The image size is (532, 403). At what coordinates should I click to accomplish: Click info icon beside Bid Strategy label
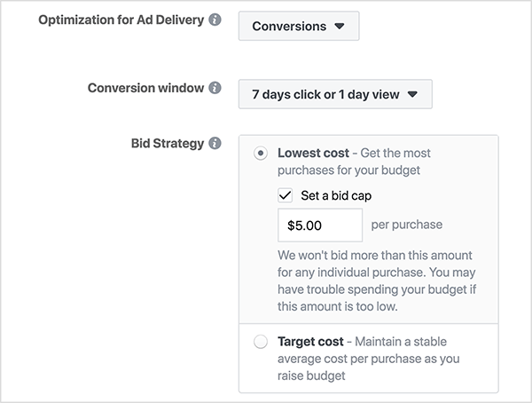(x=215, y=143)
